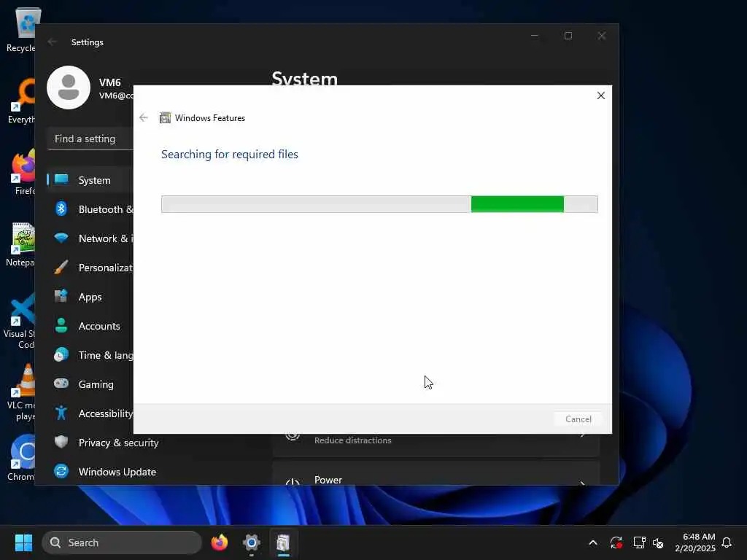Click the Find a setting search box

(90, 139)
